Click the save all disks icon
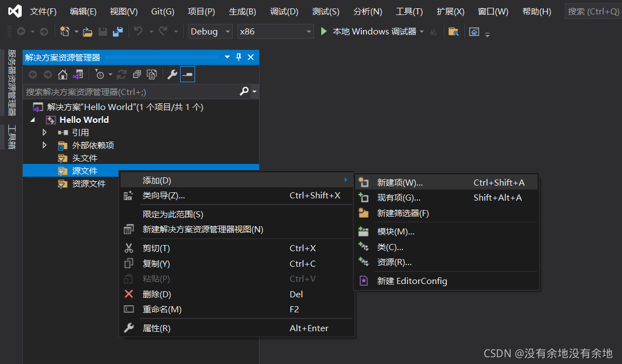This screenshot has height=364, width=622. pyautogui.click(x=118, y=31)
